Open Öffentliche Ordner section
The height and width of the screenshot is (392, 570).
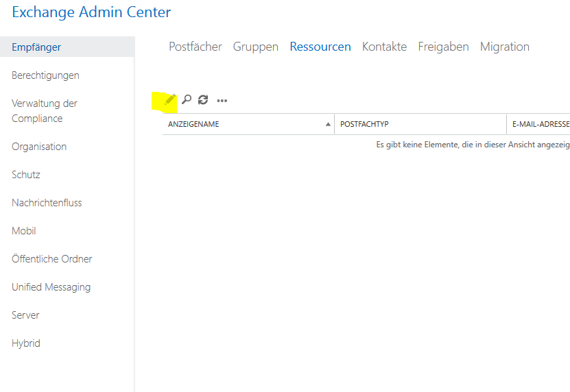pos(51,258)
